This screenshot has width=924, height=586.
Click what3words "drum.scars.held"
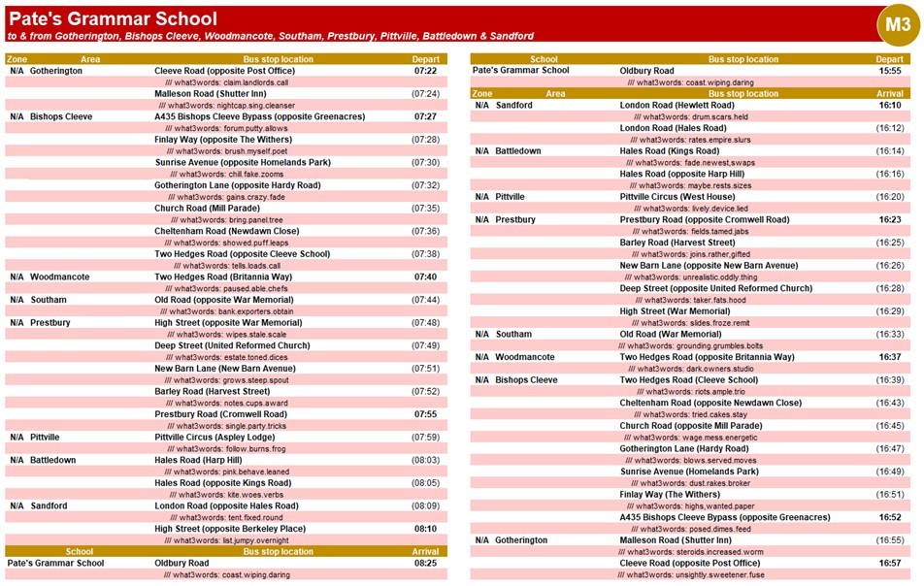click(x=719, y=117)
